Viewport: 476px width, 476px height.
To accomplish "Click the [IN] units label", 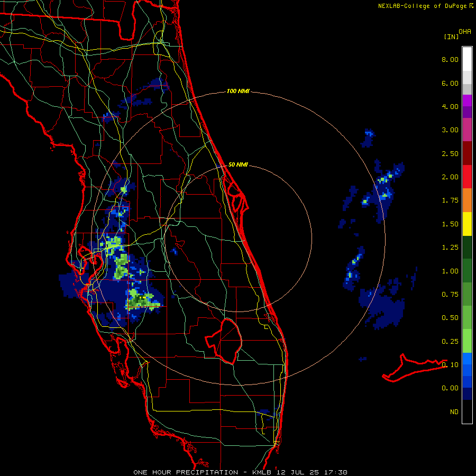I will (451, 36).
